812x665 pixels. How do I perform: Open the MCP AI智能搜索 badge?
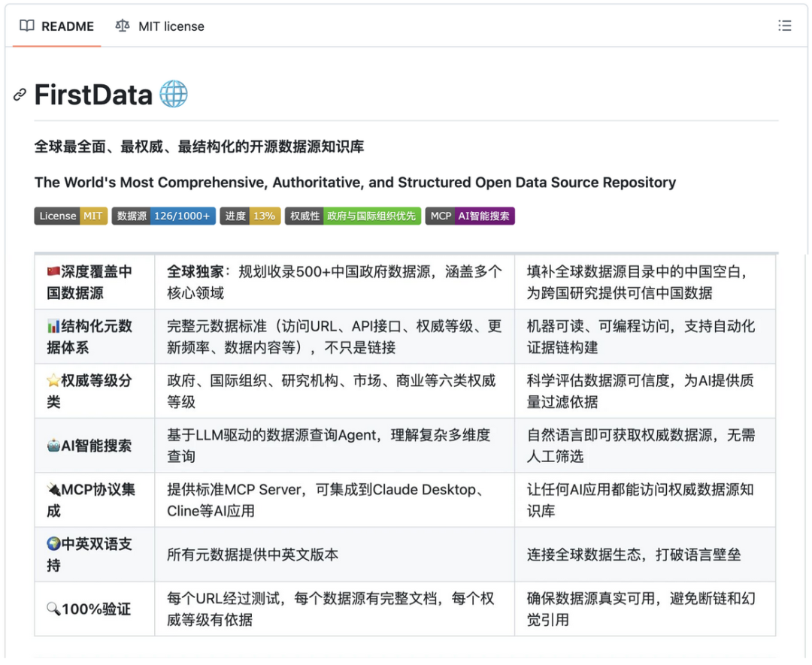point(470,216)
